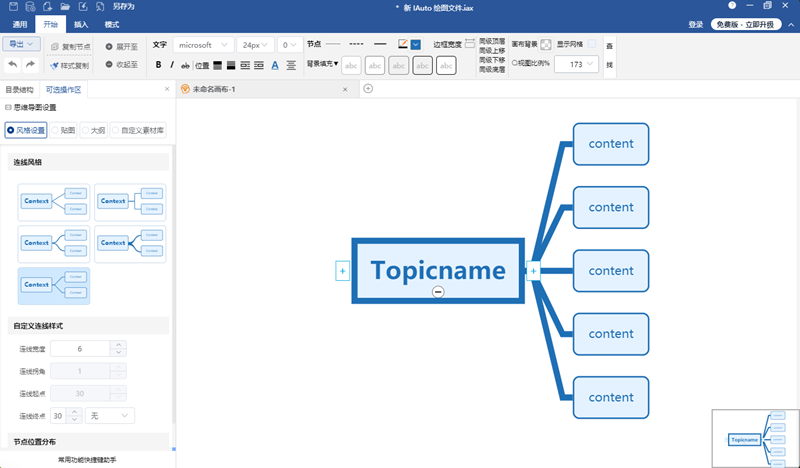Add a new canvas tab with plus icon
The image size is (800, 468).
click(368, 89)
